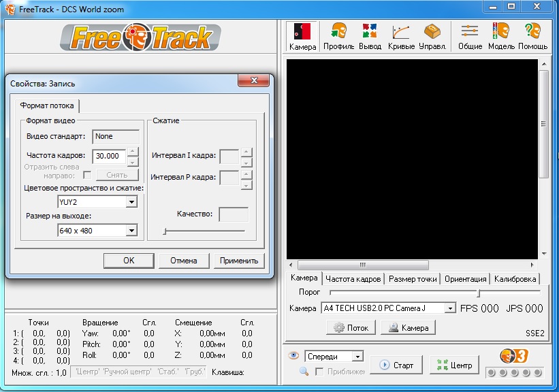559x392 pixels.
Task: Click the preview scroll down arrow
Action: point(544,254)
